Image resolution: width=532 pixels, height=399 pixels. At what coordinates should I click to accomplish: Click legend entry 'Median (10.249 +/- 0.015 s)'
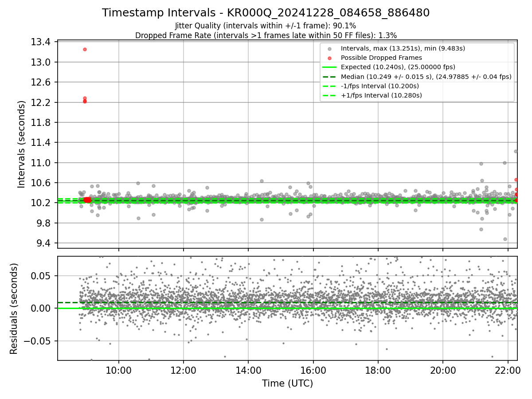pyautogui.click(x=426, y=77)
